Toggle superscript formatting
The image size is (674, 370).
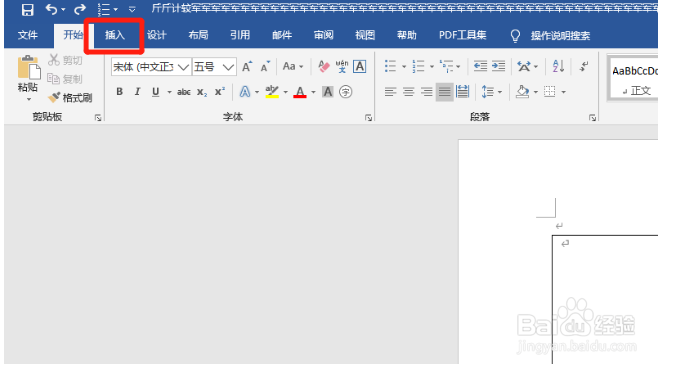pos(220,92)
